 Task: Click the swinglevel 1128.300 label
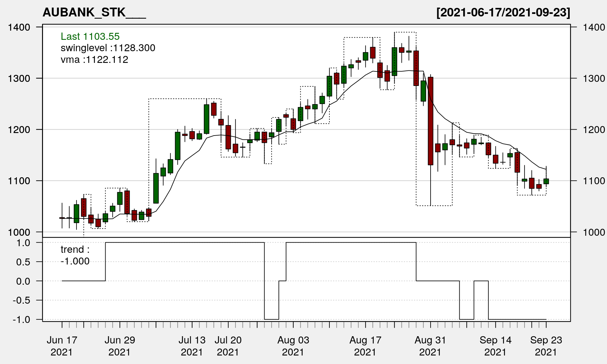(x=108, y=48)
